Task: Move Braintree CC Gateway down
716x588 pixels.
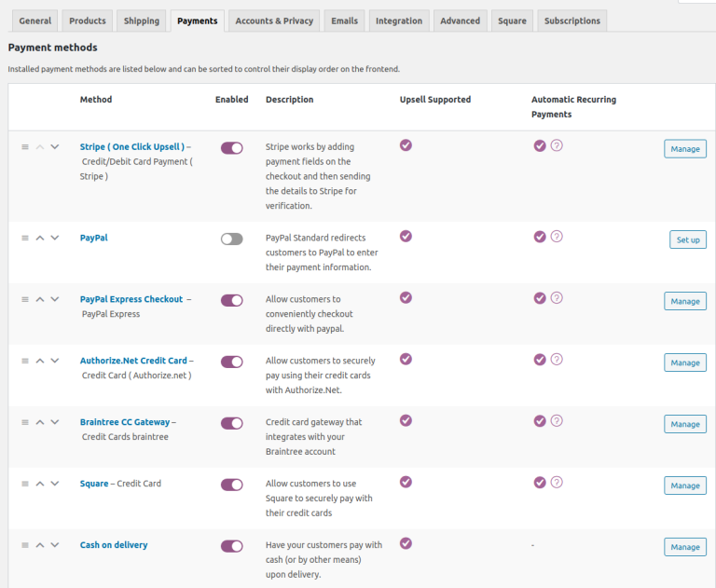Action: [x=55, y=422]
